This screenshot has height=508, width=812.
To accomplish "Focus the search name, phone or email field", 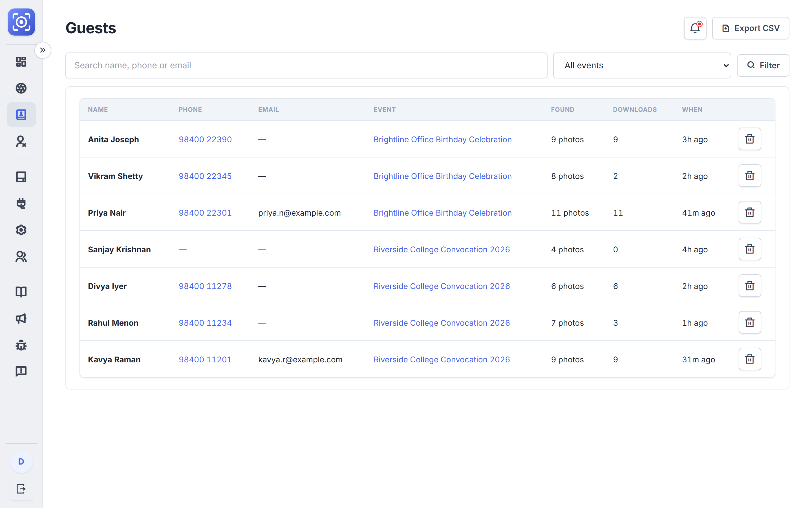I will click(306, 65).
